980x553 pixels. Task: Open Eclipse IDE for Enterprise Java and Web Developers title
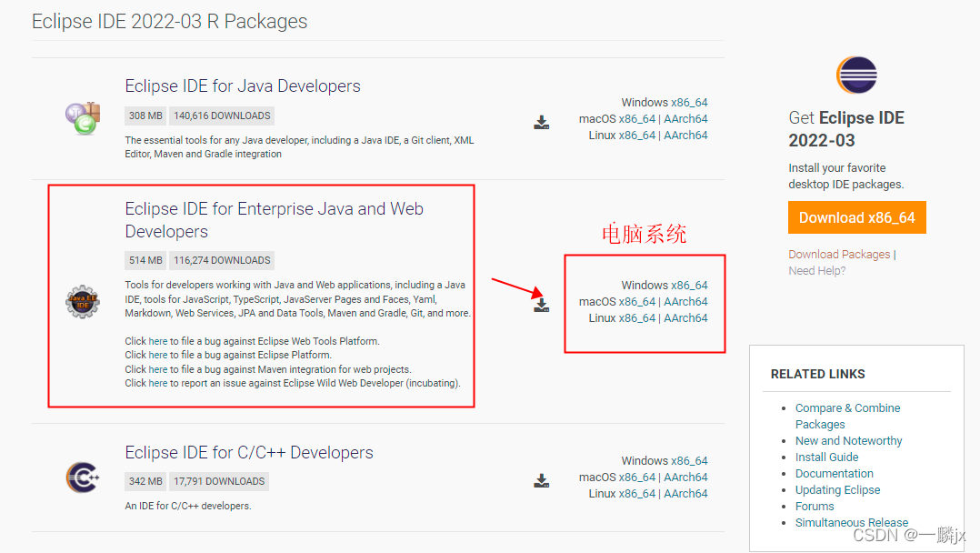pyautogui.click(x=274, y=219)
